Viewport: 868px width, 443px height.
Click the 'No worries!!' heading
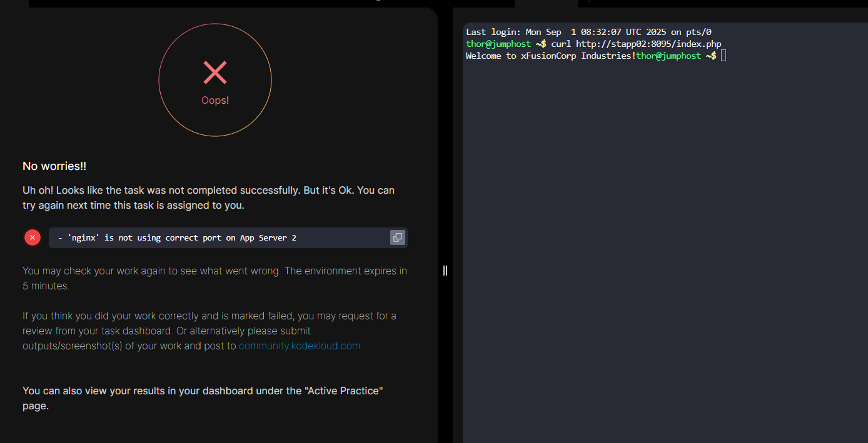click(x=54, y=166)
